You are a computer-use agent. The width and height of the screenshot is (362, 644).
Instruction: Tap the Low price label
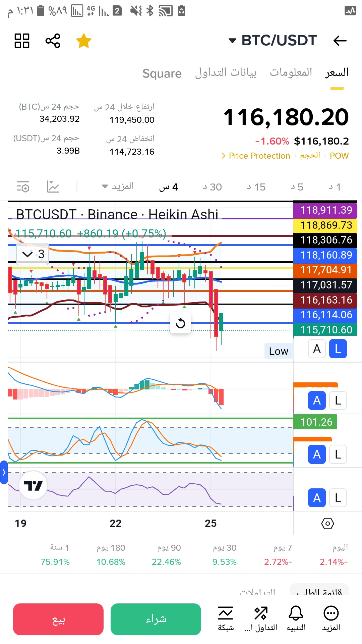point(279,351)
